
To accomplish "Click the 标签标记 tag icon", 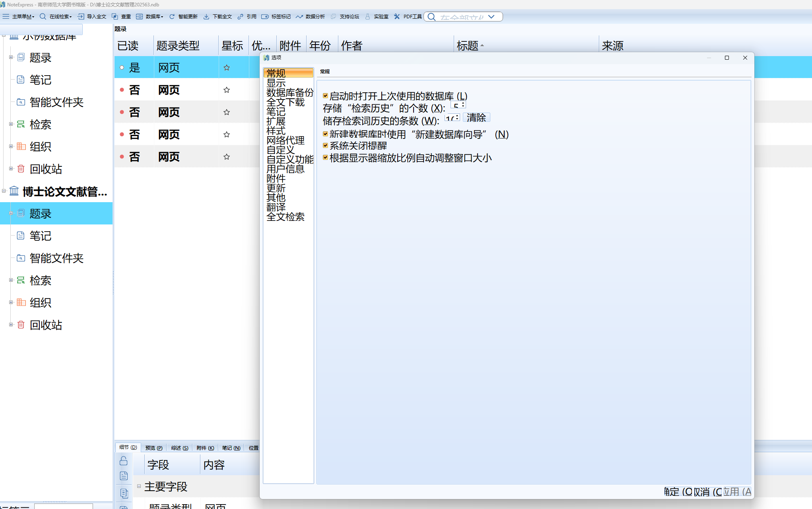I will (x=265, y=16).
